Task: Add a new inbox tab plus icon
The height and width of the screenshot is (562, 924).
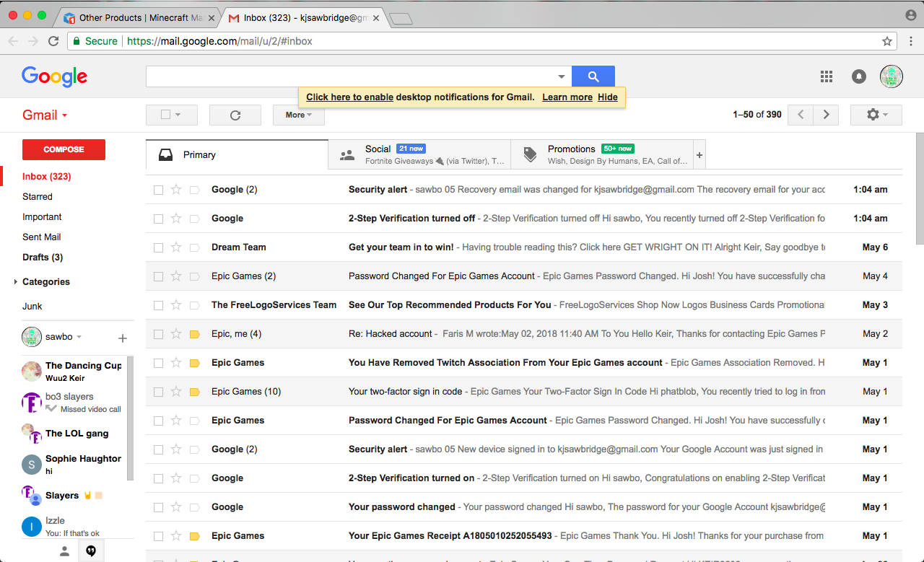Action: [699, 155]
